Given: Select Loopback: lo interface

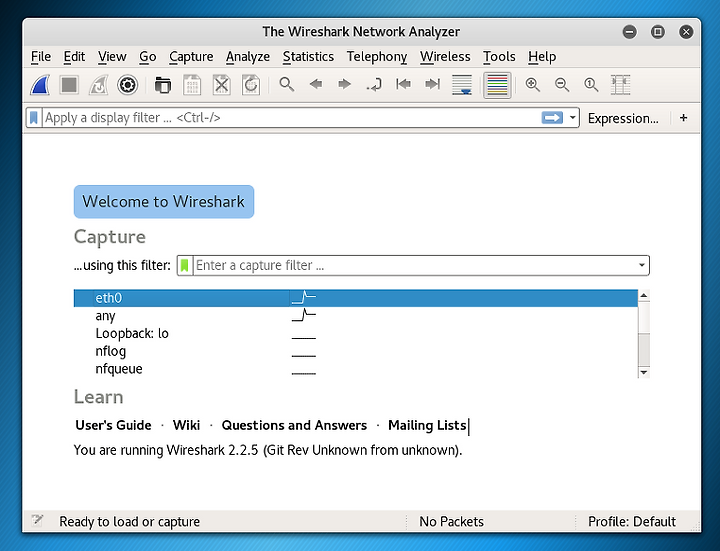Looking at the screenshot, I should pyautogui.click(x=356, y=333).
